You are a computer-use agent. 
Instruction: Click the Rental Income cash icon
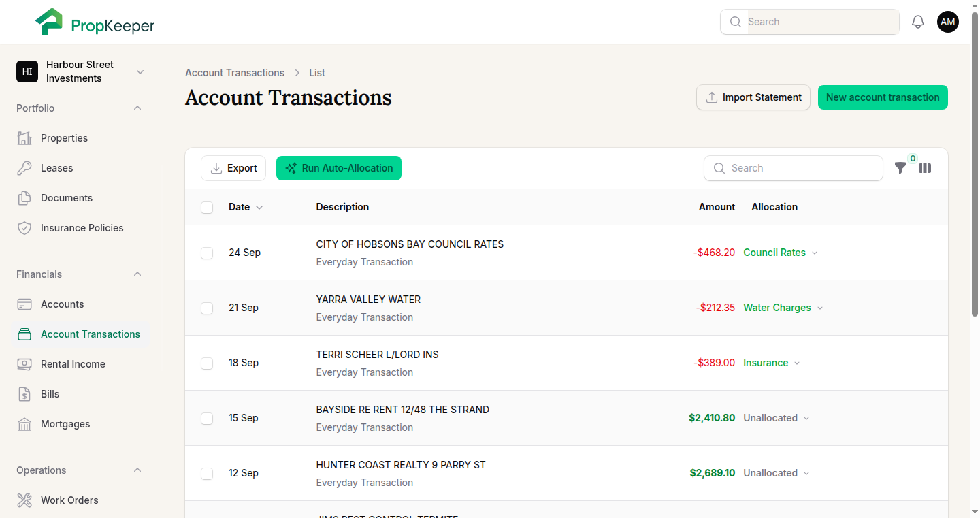pyautogui.click(x=24, y=364)
